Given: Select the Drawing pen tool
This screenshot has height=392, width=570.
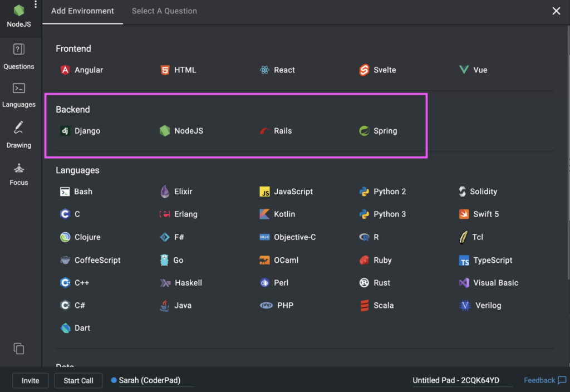Looking at the screenshot, I should [x=19, y=134].
